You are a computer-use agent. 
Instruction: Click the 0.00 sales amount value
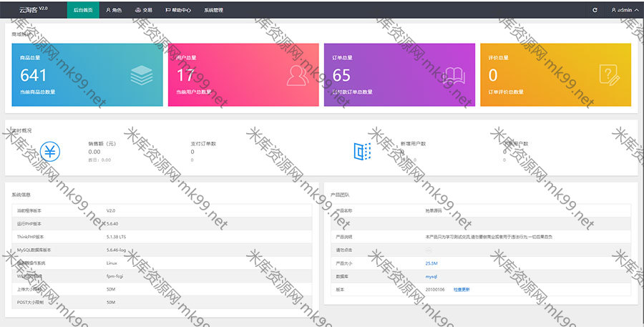click(x=94, y=152)
